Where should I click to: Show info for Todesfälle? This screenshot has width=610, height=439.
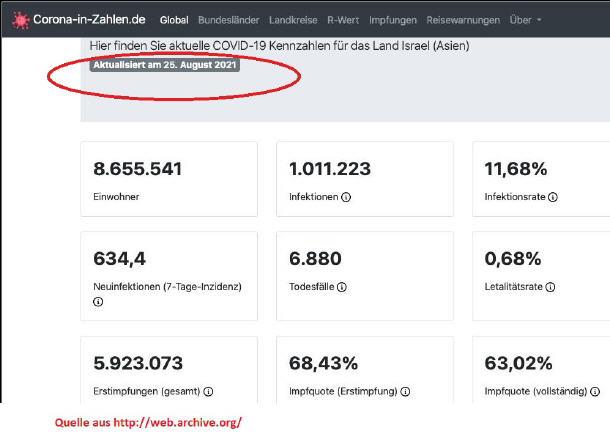point(342,287)
